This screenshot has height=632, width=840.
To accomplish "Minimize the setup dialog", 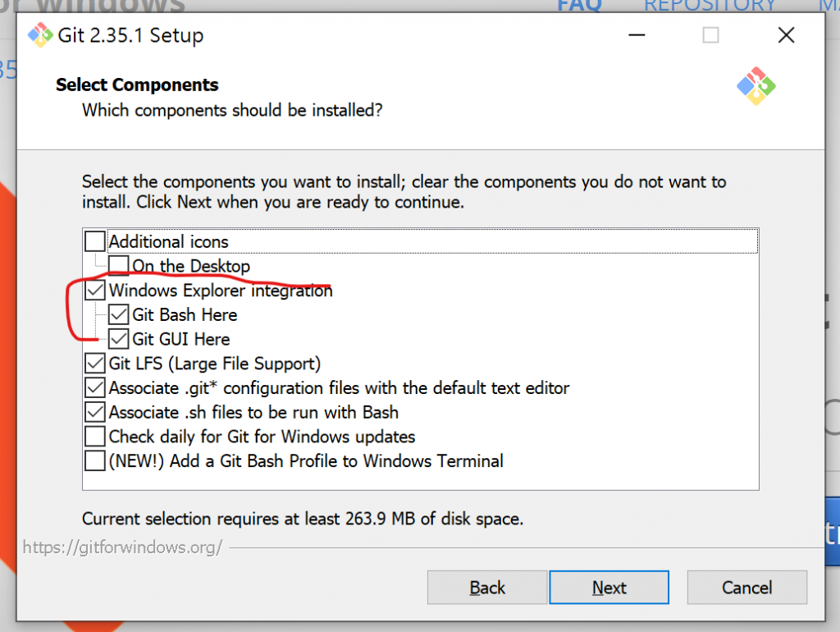I will coord(637,35).
